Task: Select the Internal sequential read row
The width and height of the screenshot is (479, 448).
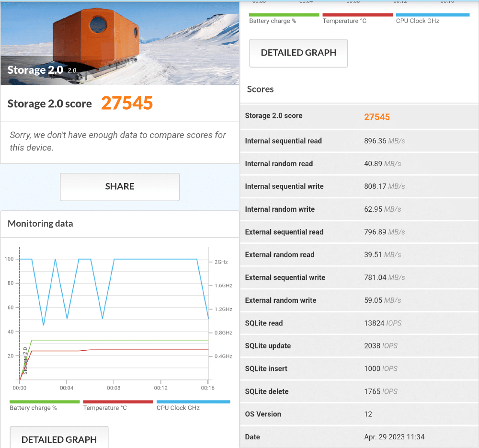Action: [359, 141]
